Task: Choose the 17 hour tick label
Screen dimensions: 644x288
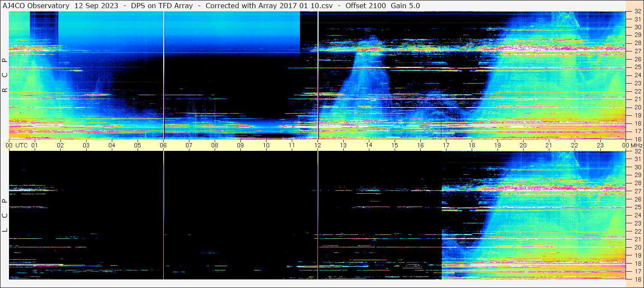Action: pos(446,145)
